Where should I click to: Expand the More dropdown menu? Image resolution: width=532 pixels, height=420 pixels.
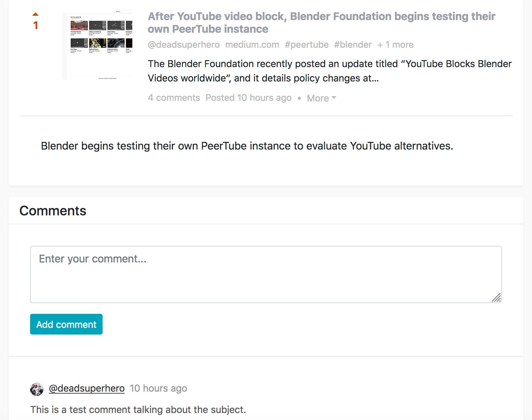pyautogui.click(x=321, y=98)
